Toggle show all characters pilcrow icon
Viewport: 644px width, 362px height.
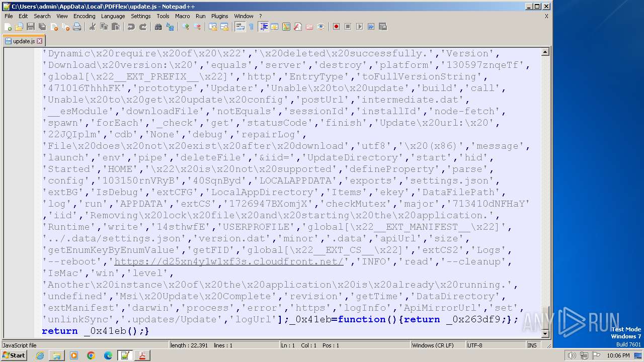pyautogui.click(x=252, y=27)
